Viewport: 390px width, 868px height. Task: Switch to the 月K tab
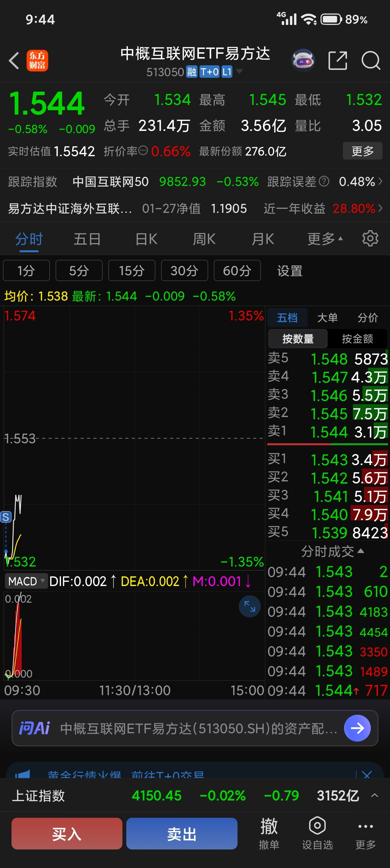pos(263,238)
